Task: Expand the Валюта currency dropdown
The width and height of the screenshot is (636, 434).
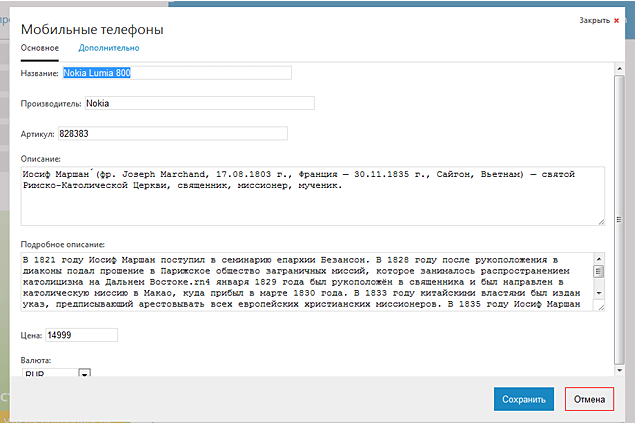Action: [84, 374]
